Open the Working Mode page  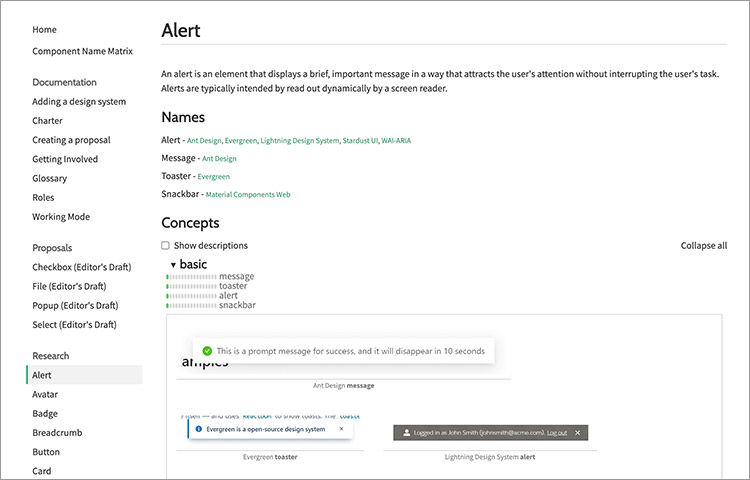pyautogui.click(x=61, y=217)
